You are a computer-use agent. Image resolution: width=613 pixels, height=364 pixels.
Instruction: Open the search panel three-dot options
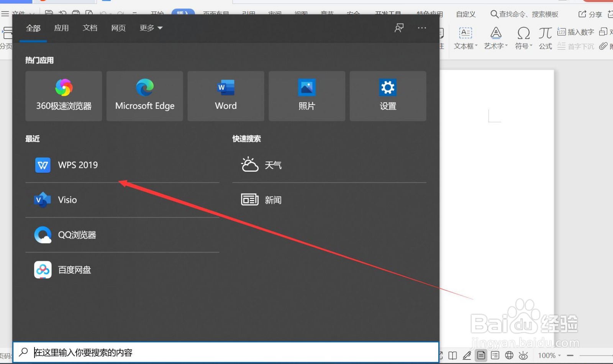pyautogui.click(x=422, y=28)
